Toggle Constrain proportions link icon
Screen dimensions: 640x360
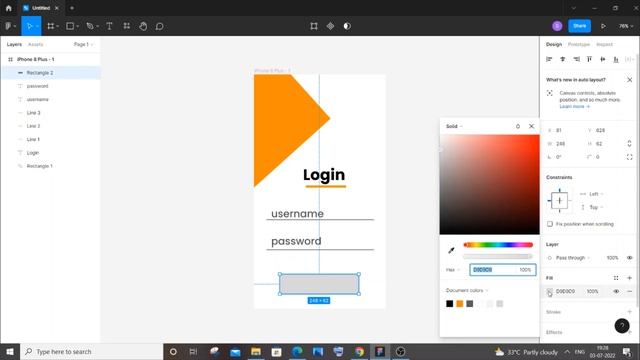coord(629,143)
